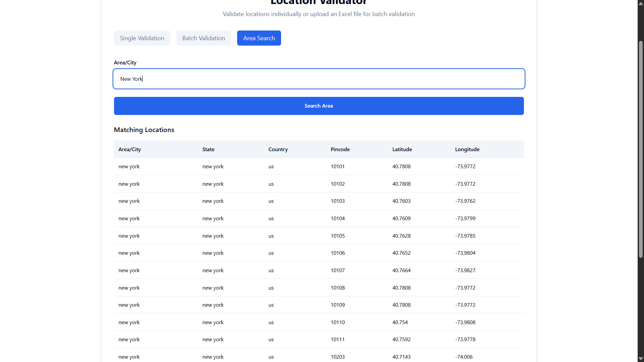Click the Latitude column header
644x362 pixels.
(402, 149)
